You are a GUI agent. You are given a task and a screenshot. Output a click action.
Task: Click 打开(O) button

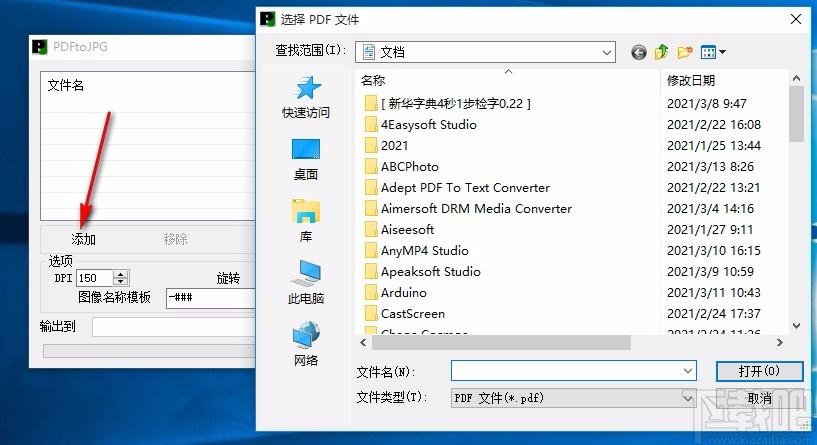click(x=759, y=371)
